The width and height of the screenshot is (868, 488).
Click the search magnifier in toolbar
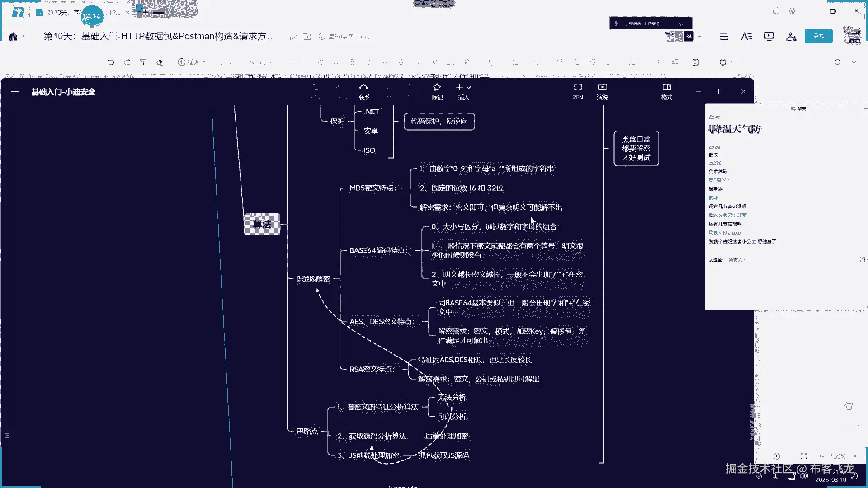tap(838, 62)
